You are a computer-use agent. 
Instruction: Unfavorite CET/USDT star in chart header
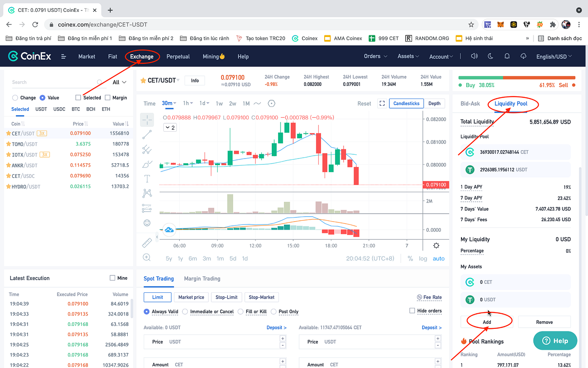pos(143,80)
